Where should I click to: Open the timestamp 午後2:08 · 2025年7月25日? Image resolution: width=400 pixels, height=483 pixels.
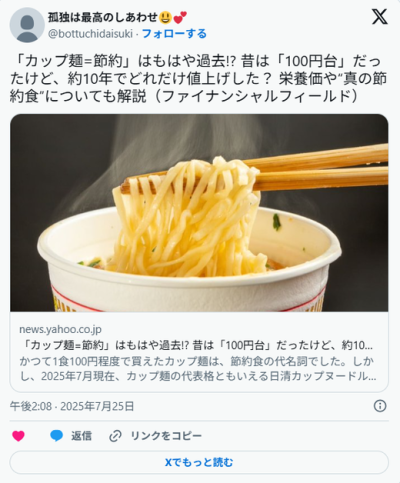[x=72, y=406]
